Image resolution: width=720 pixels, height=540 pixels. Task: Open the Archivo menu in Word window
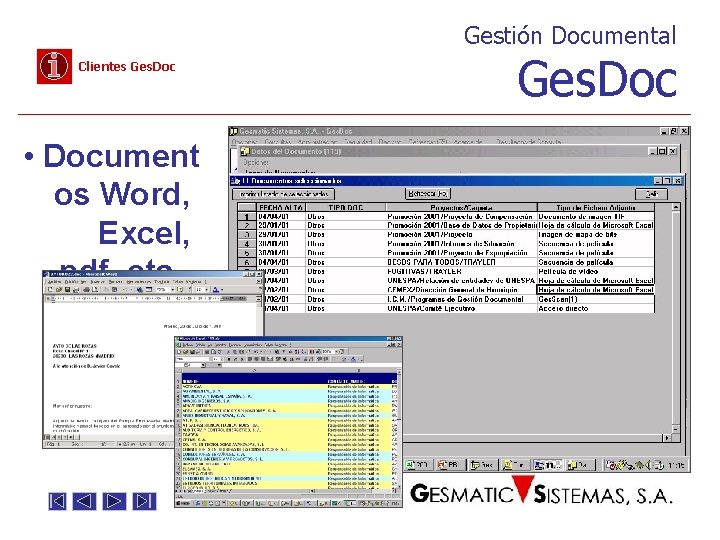[55, 281]
